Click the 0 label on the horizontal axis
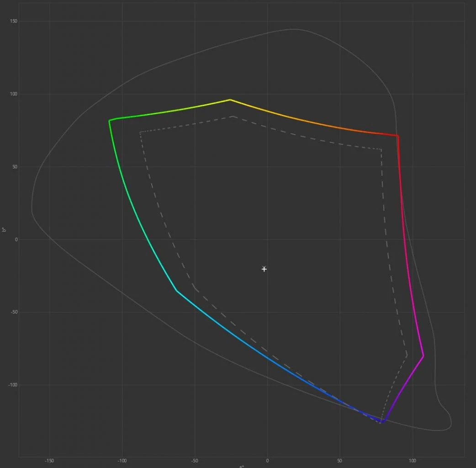476x468 pixels. point(267,461)
